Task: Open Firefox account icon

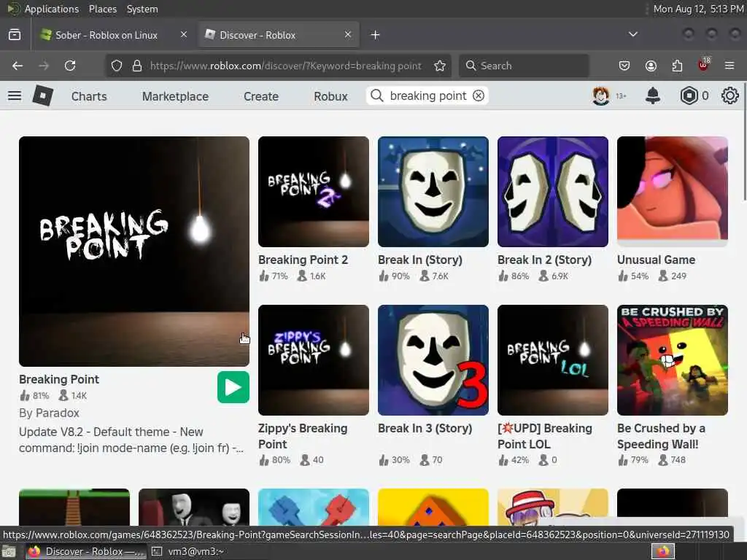Action: tap(651, 66)
